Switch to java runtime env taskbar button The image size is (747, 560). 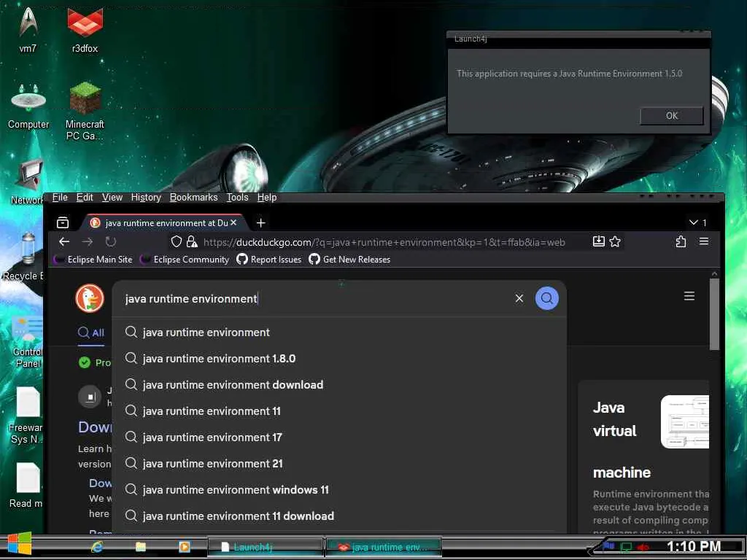click(x=384, y=547)
